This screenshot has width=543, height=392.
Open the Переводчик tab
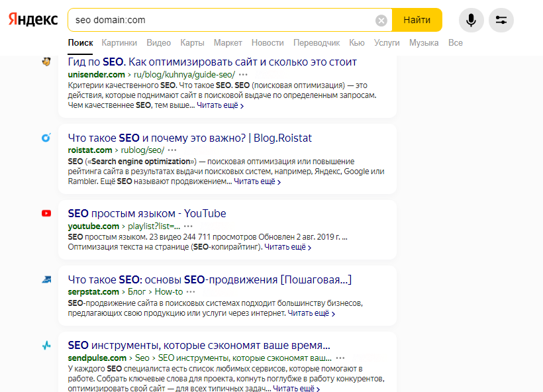(x=317, y=42)
